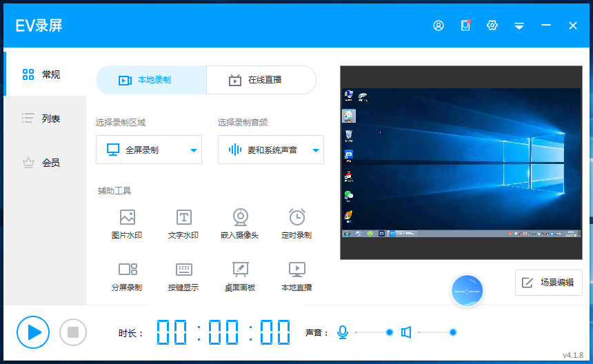This screenshot has width=593, height=364.
Task: Click the 00:00:00 duration timer display
Action: click(223, 332)
